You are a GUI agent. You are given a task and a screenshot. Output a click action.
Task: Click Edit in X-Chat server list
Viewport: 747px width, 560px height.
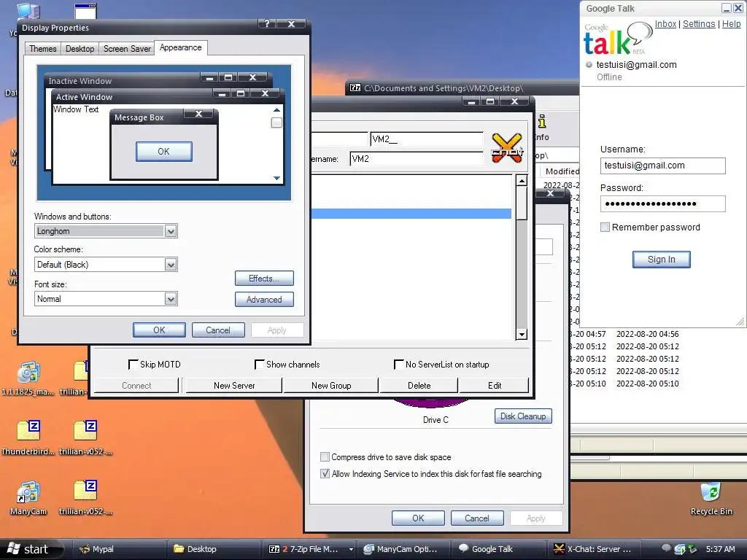495,386
